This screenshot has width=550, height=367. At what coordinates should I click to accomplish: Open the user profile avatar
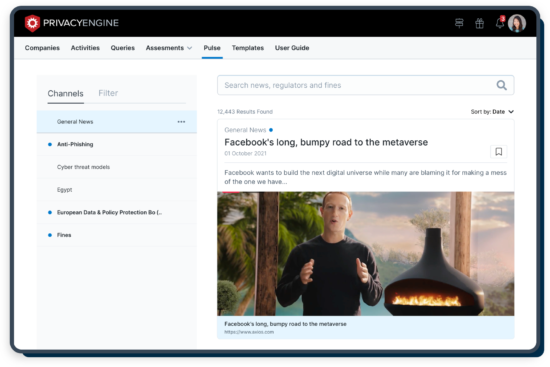coord(517,24)
